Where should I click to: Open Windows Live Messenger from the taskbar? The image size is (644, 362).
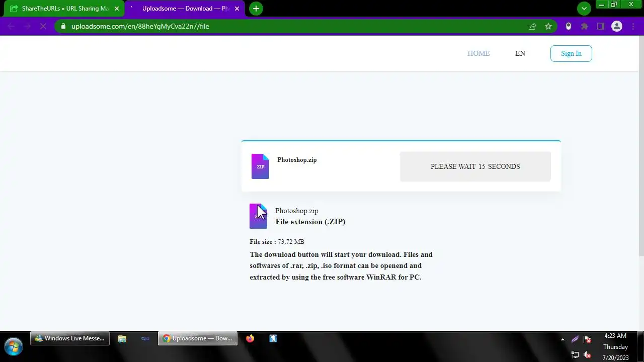point(70,338)
